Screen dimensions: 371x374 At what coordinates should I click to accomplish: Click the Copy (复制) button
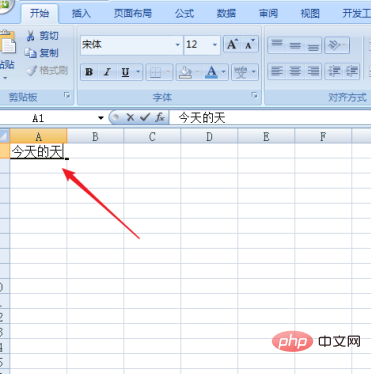[x=41, y=53]
